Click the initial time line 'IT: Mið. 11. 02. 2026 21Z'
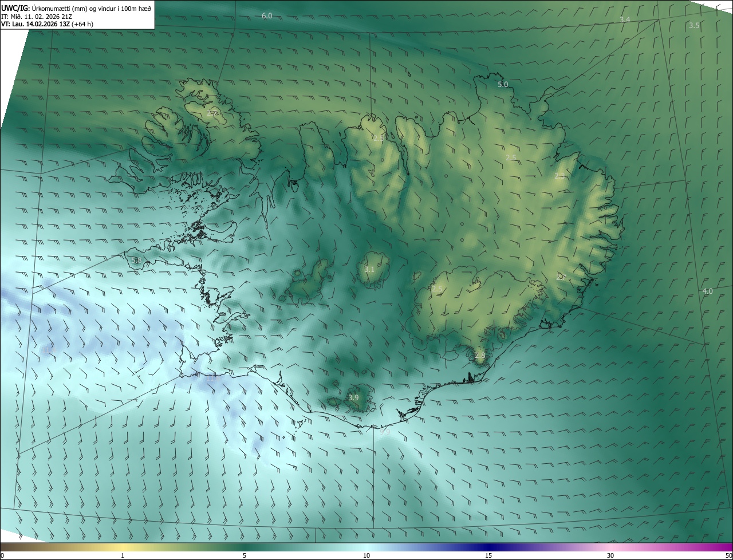Screen dimensions: 733x560 pos(37,16)
